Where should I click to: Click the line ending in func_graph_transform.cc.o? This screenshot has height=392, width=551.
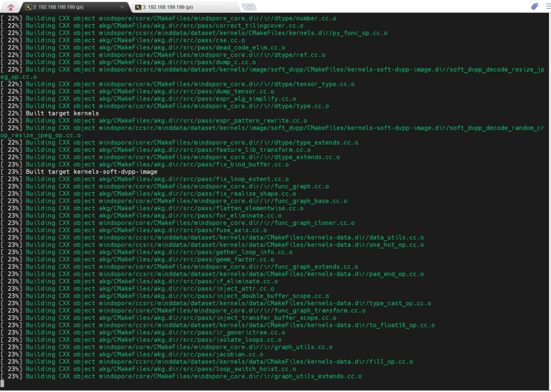(x=183, y=310)
